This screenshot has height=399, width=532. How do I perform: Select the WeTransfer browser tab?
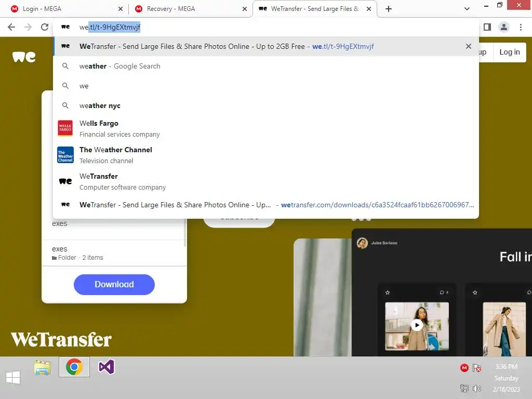coord(314,9)
